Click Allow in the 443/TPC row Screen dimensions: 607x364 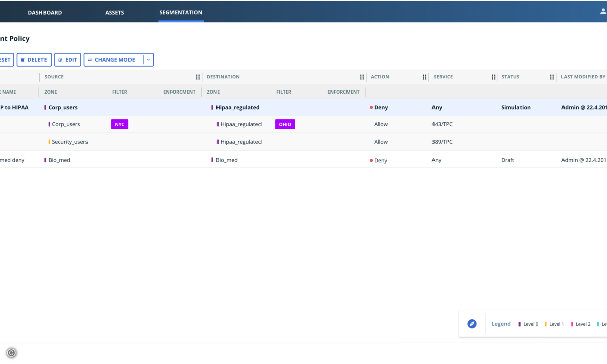[x=381, y=124]
